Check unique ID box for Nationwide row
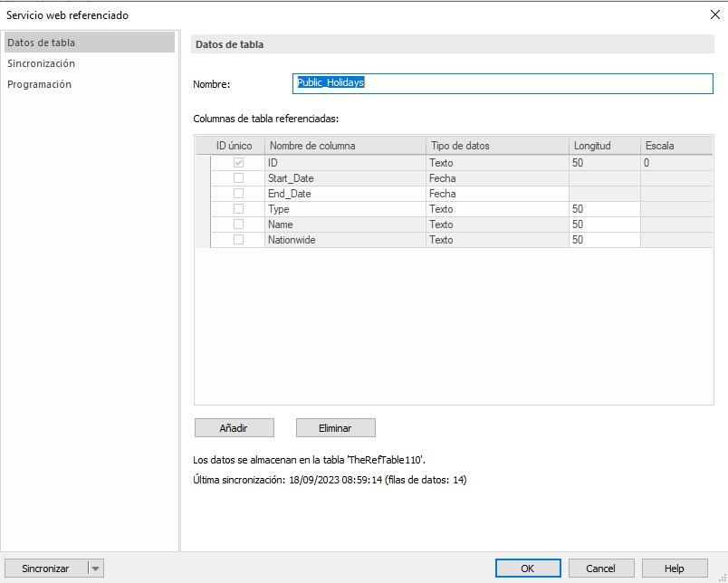Image resolution: width=728 pixels, height=583 pixels. click(238, 240)
